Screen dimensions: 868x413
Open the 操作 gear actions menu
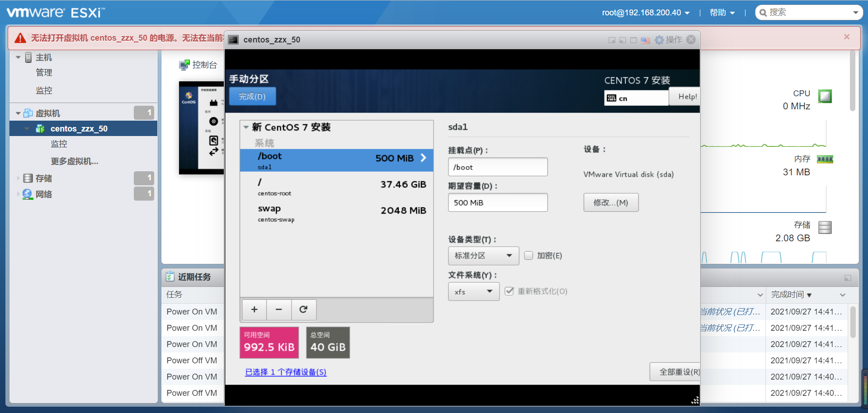(x=669, y=40)
